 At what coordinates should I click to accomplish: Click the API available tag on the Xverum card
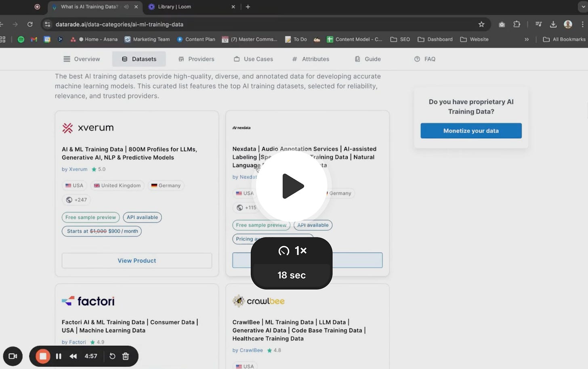(142, 217)
